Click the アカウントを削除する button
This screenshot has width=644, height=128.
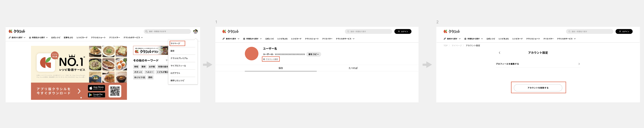[538, 88]
